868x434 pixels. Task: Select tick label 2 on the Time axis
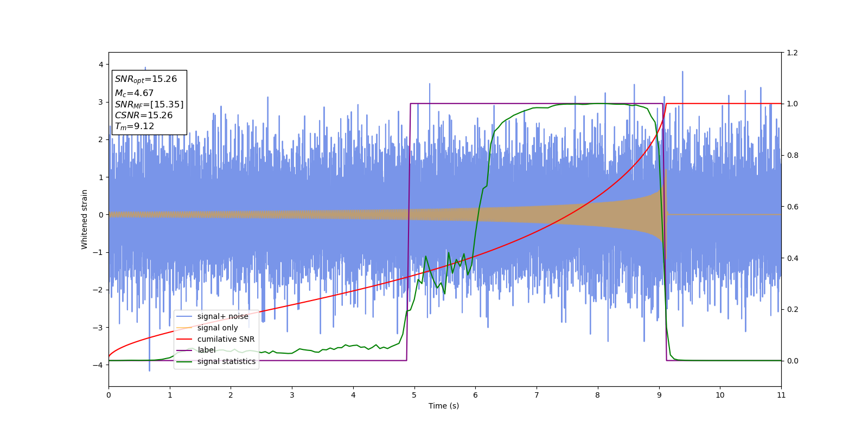pyautogui.click(x=231, y=395)
